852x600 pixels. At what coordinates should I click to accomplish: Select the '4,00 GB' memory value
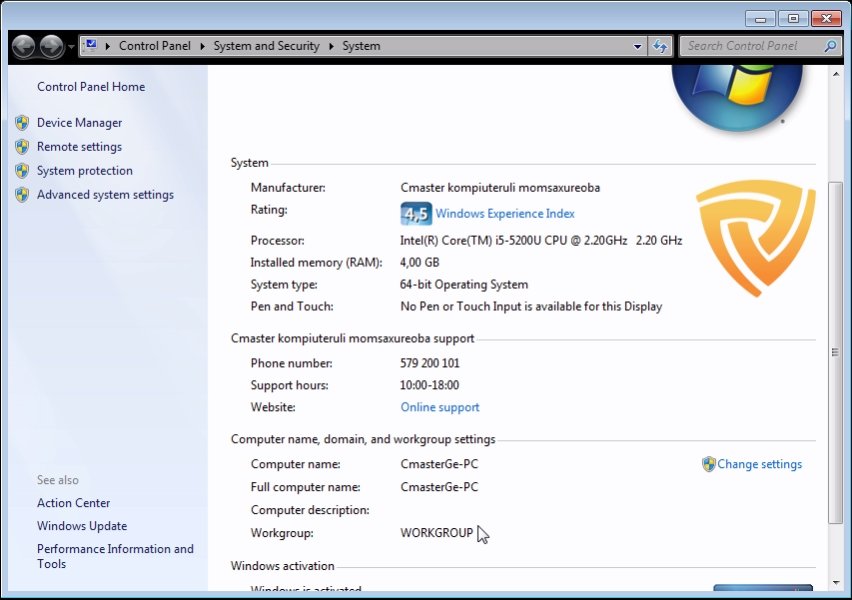[x=419, y=262]
